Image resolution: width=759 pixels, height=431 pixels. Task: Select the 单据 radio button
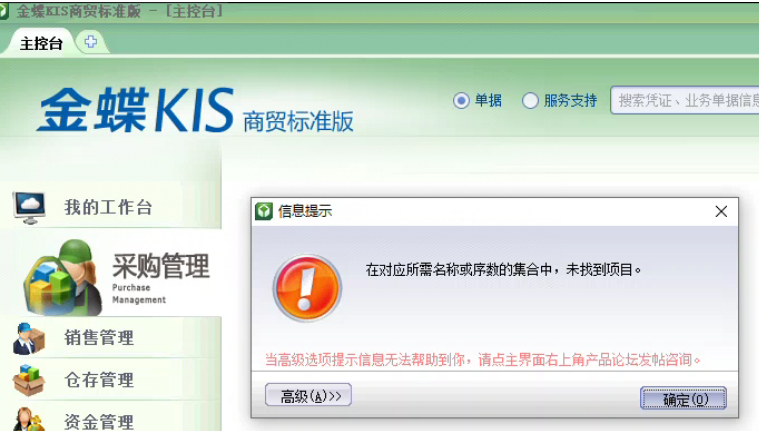pyautogui.click(x=461, y=100)
